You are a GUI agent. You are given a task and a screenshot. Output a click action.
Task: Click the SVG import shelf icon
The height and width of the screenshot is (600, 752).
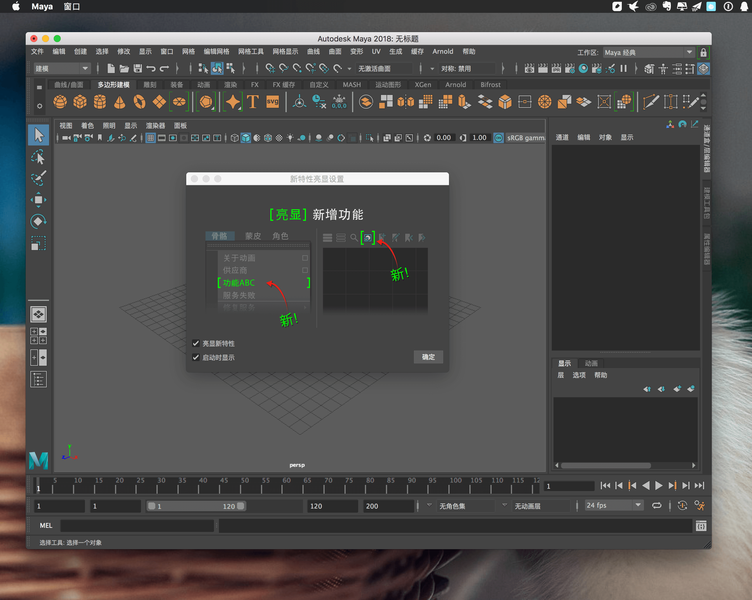point(272,102)
